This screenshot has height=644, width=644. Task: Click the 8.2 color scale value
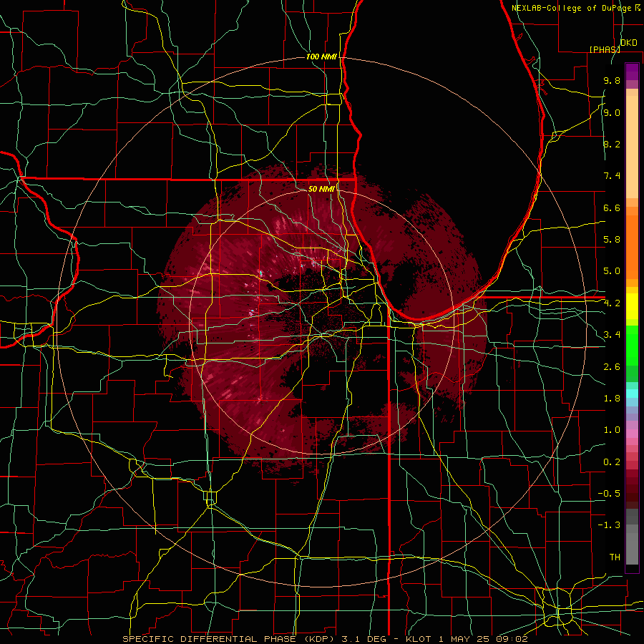(612, 144)
